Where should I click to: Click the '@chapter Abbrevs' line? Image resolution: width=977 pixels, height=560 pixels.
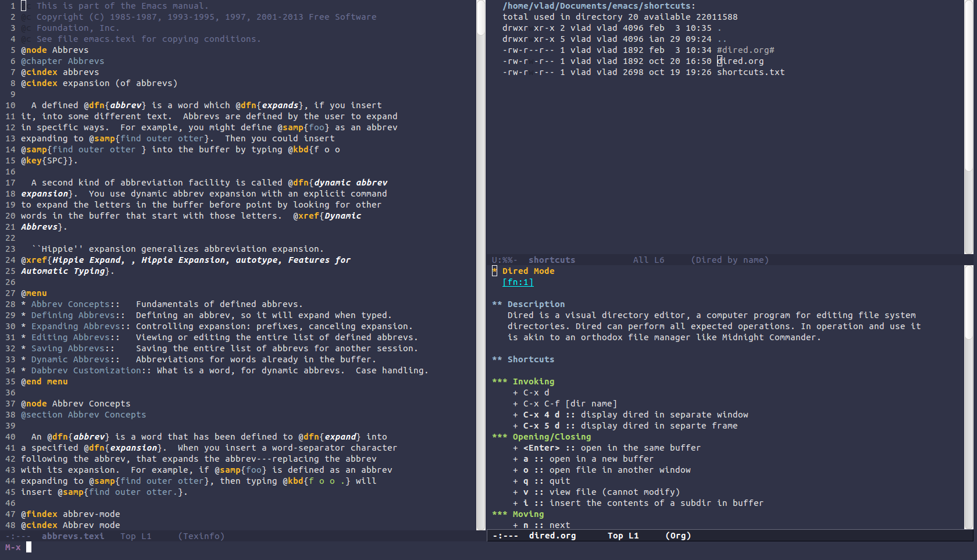click(62, 61)
